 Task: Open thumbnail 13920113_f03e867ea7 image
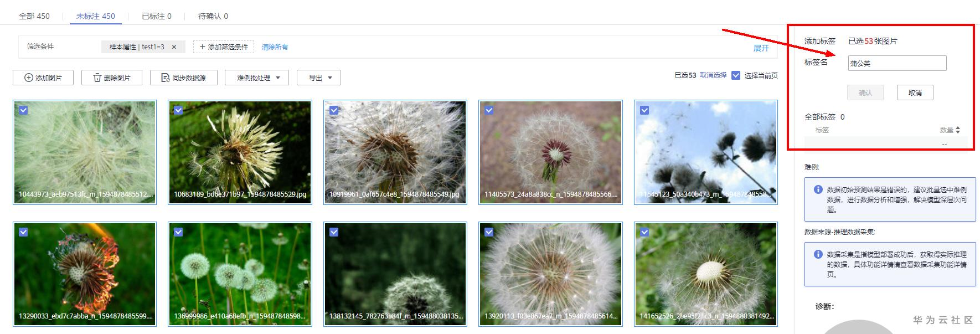[550, 274]
